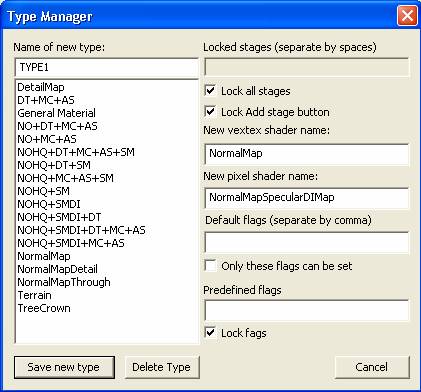The width and height of the screenshot is (421, 392).
Task: Click the Locked stages input field
Action: (x=306, y=67)
